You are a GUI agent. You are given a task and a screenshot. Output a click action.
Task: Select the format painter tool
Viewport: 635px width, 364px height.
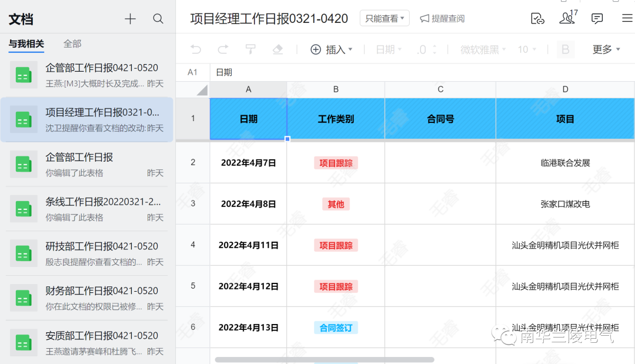coord(250,50)
